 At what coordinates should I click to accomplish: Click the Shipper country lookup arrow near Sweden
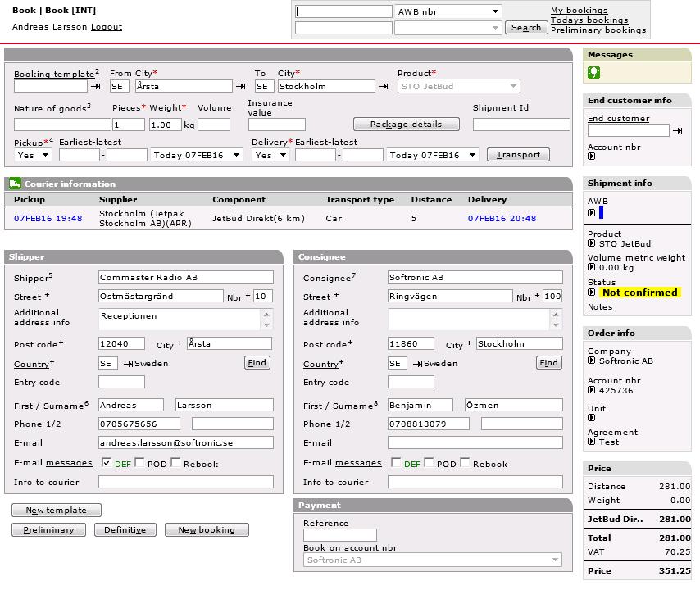(128, 364)
